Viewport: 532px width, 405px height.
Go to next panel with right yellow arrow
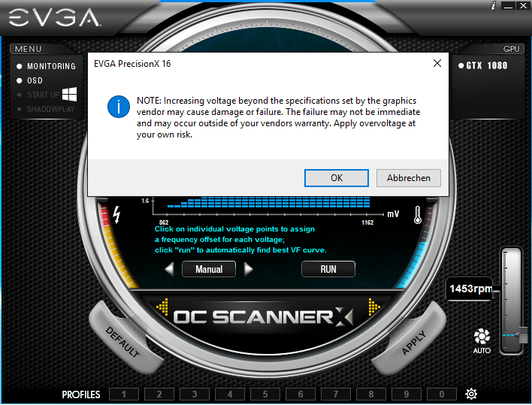pyautogui.click(x=374, y=307)
